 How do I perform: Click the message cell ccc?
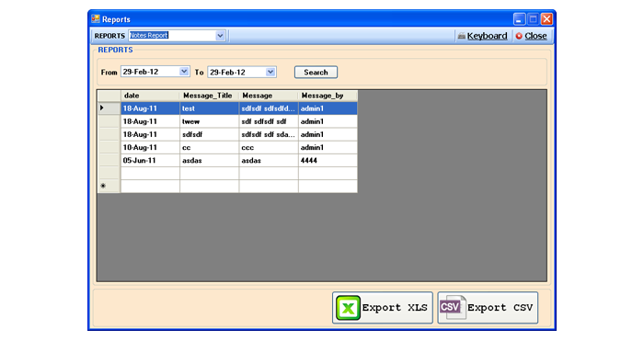[x=269, y=148]
